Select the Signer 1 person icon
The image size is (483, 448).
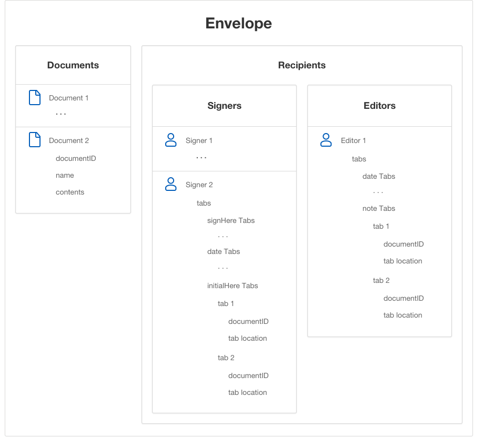[x=170, y=140]
